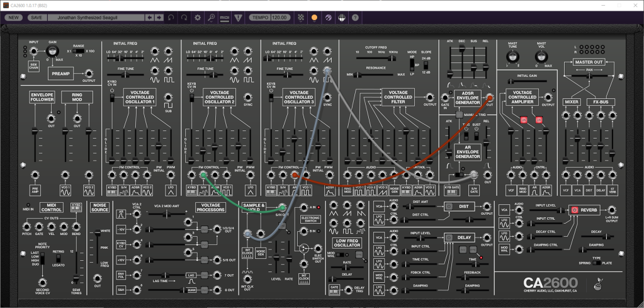
Task: Click the tempo value field
Action: [280, 18]
